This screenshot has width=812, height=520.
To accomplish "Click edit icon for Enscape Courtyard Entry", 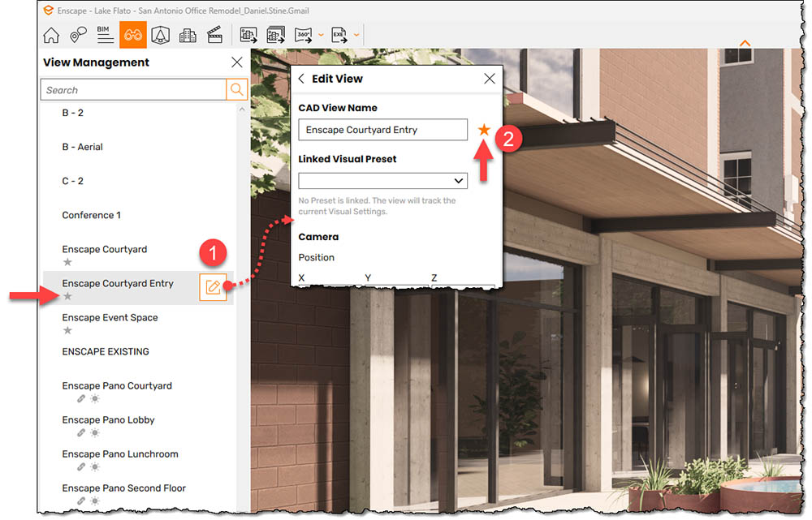I will tap(213, 287).
